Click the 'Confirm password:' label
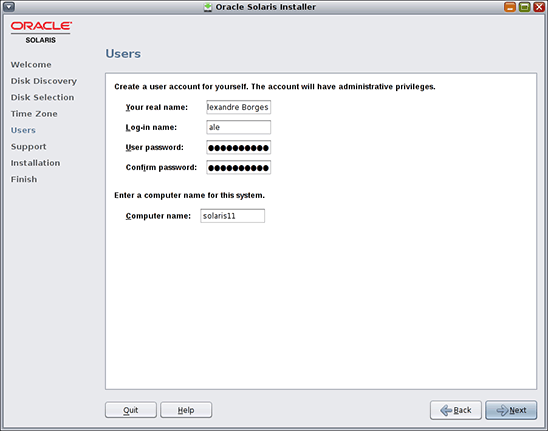Image resolution: width=548 pixels, height=431 pixels. click(x=161, y=167)
